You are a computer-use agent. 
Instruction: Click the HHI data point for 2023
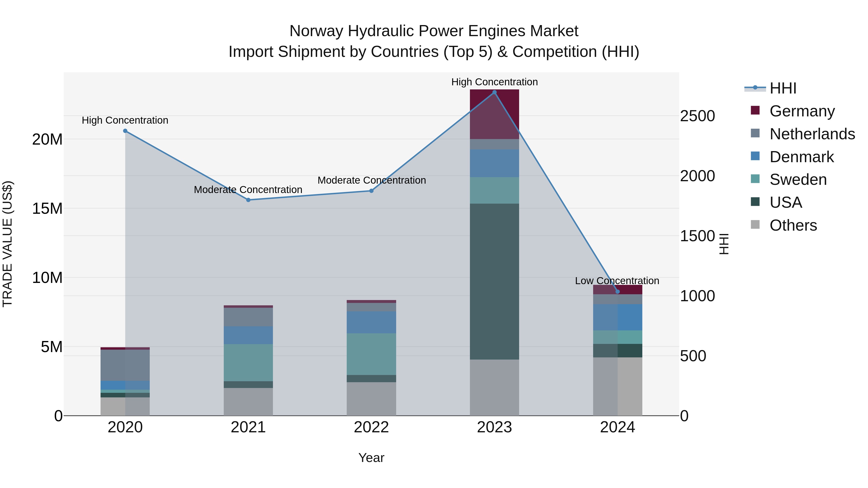tap(494, 92)
